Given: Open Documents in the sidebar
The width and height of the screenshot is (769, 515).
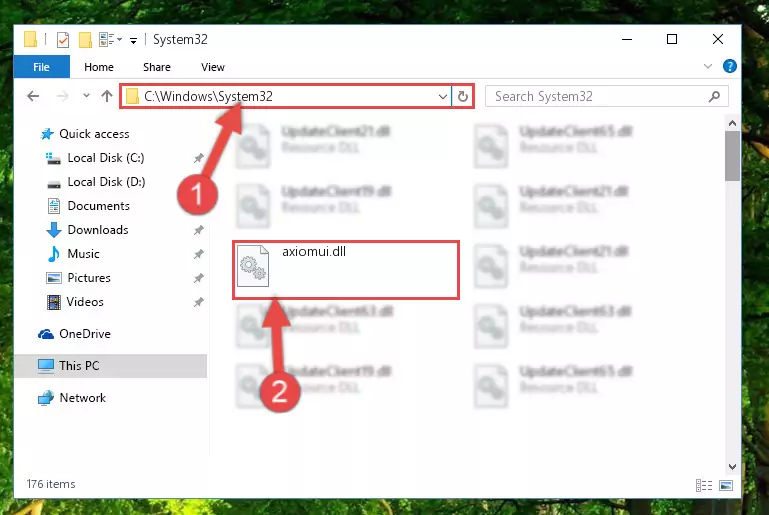Looking at the screenshot, I should pos(99,206).
